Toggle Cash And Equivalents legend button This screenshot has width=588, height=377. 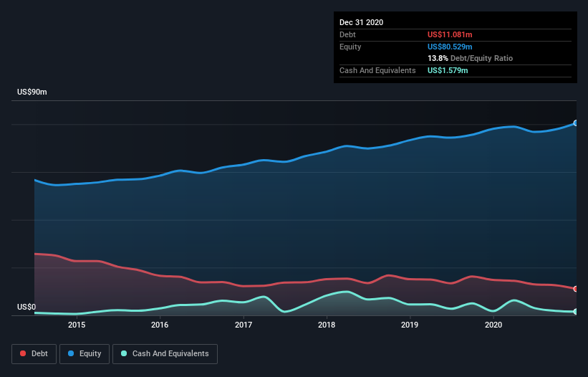(165, 354)
